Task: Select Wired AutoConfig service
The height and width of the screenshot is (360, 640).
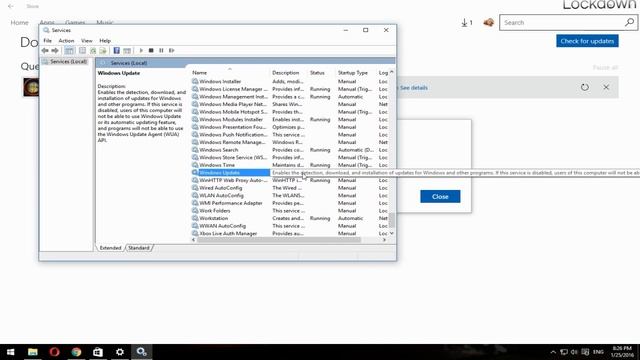Action: [290, 188]
